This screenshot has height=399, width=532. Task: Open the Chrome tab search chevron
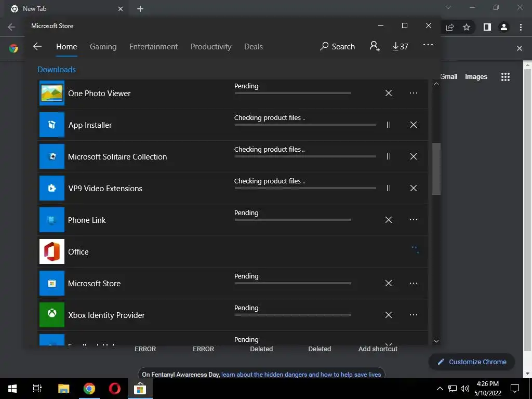[x=448, y=7]
